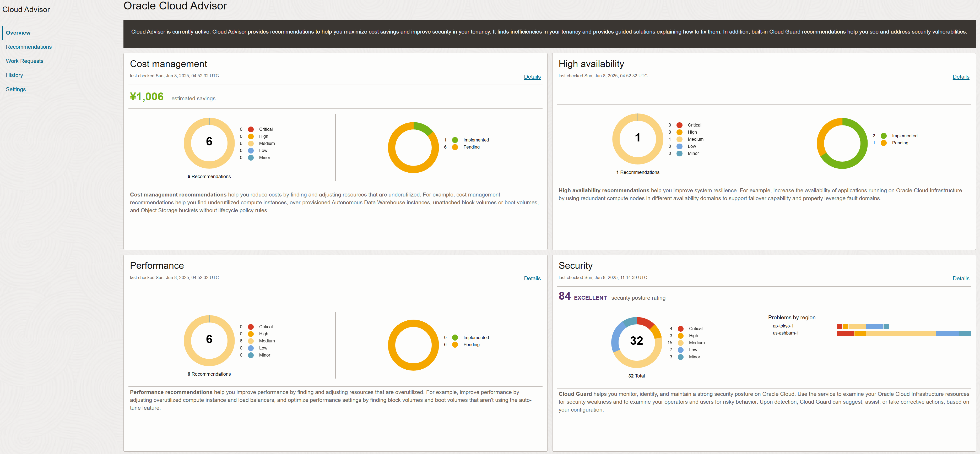Click Minor dot in Performance legend
This screenshot has height=454, width=980.
pos(251,355)
